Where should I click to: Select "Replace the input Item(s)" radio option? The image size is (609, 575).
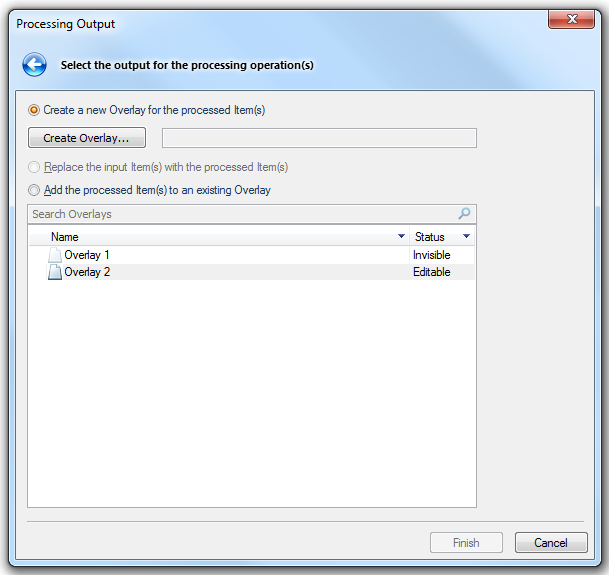click(x=35, y=167)
